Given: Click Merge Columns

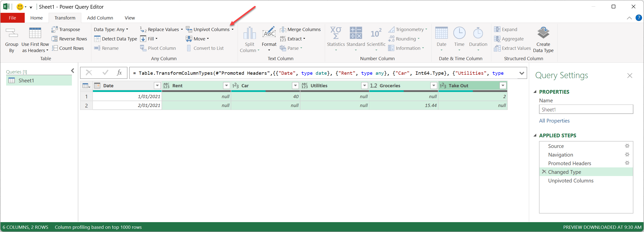Looking at the screenshot, I should (x=300, y=29).
